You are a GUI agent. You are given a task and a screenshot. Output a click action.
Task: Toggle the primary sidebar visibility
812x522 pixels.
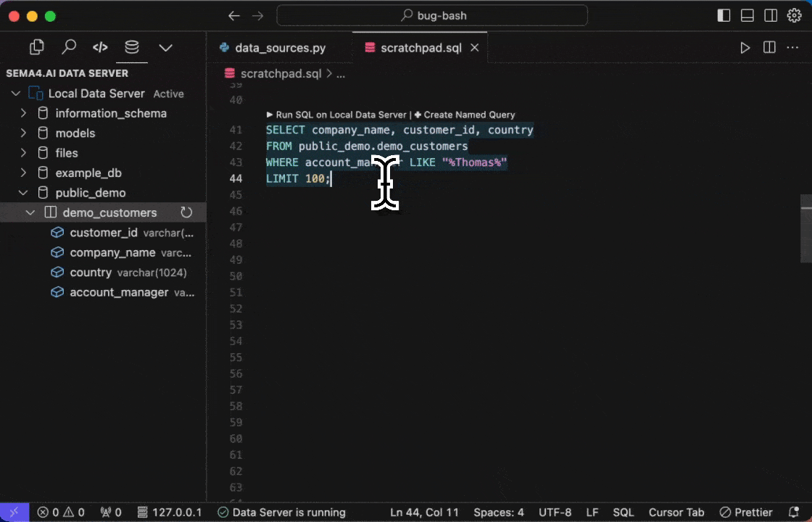coord(723,14)
